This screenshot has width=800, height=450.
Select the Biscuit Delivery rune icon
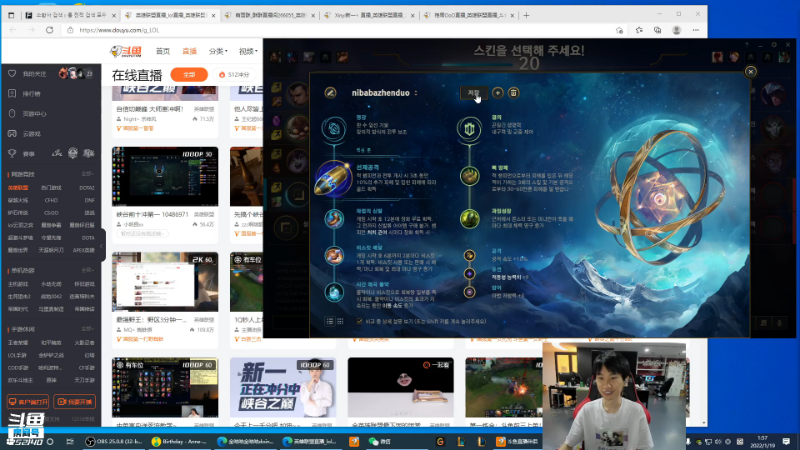coord(334,255)
